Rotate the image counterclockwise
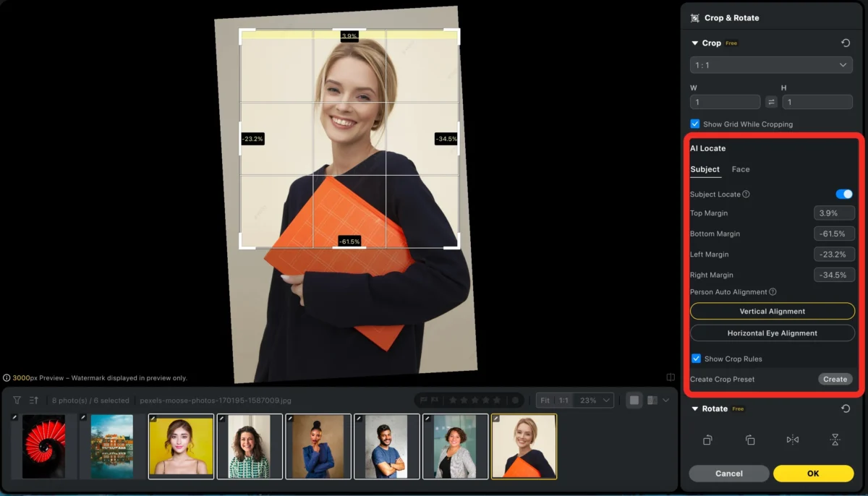868x496 pixels. [x=707, y=440]
